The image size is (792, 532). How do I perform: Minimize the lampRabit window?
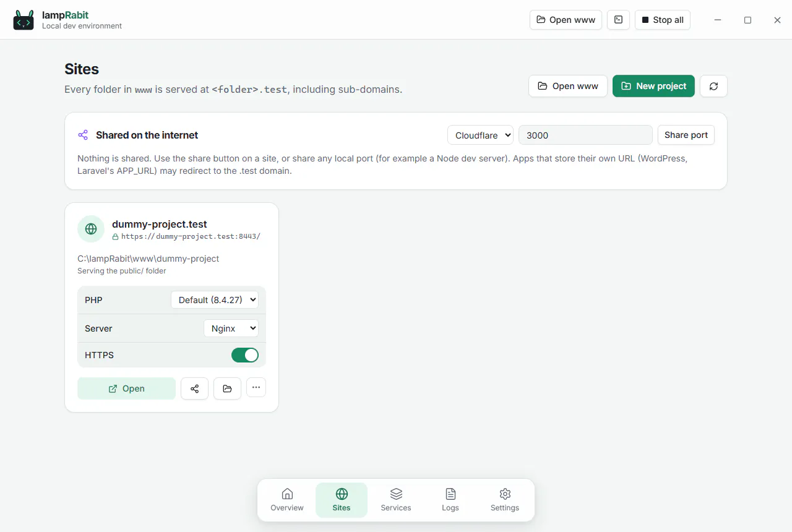718,20
